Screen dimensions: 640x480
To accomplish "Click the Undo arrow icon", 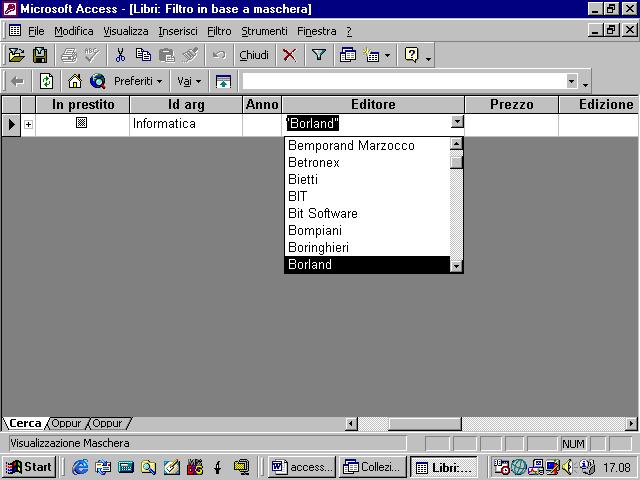I will pyautogui.click(x=219, y=55).
